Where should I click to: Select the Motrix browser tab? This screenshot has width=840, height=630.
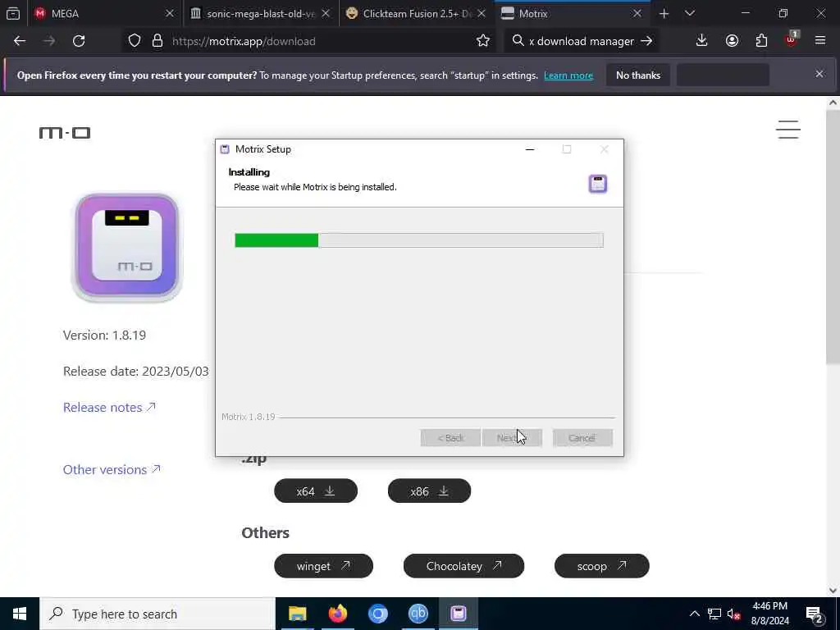click(573, 13)
